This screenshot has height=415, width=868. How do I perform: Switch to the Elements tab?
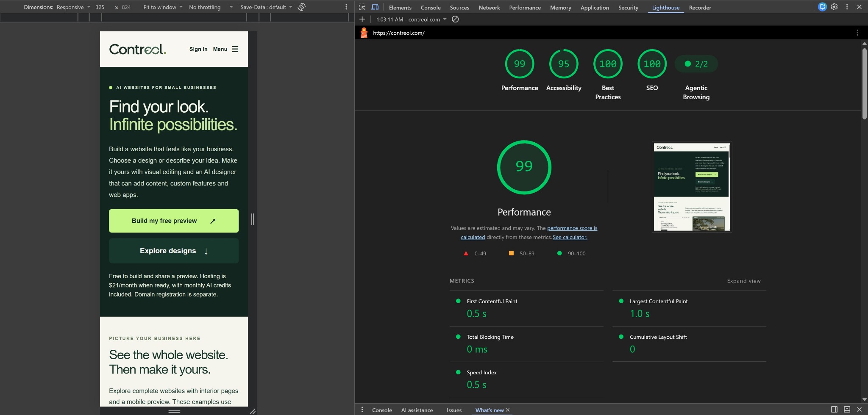tap(400, 8)
